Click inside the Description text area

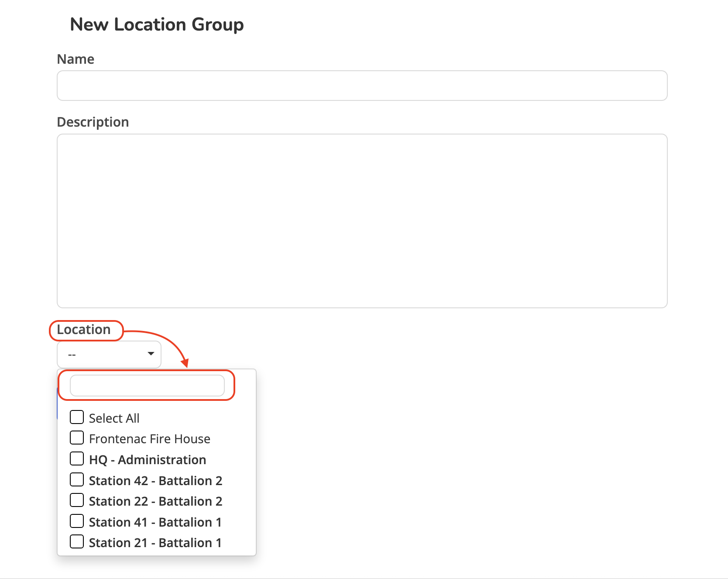point(362,221)
